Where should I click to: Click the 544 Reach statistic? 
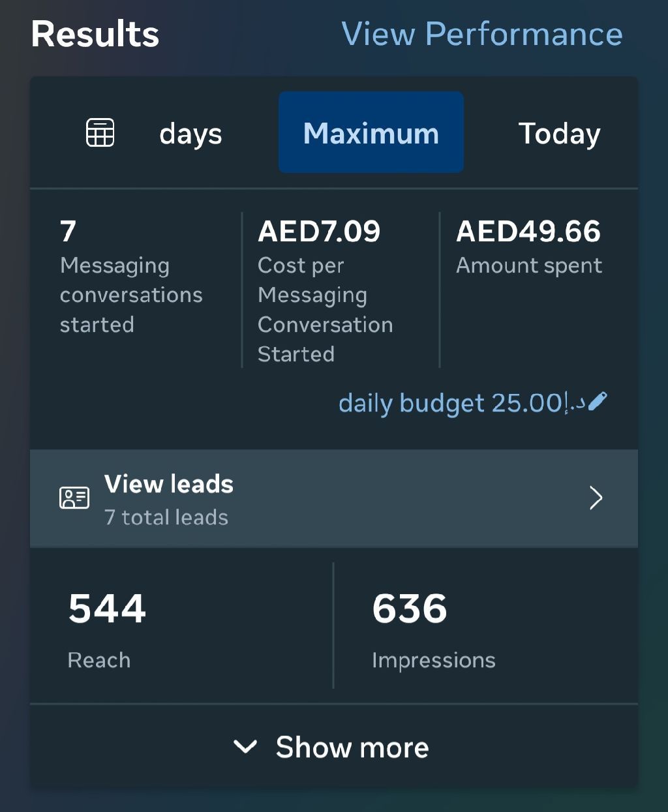(107, 627)
